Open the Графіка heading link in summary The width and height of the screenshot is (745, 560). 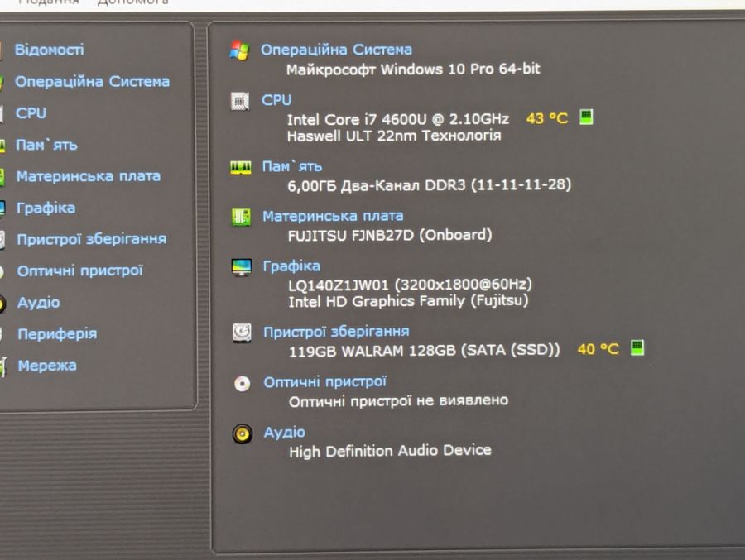click(x=291, y=266)
